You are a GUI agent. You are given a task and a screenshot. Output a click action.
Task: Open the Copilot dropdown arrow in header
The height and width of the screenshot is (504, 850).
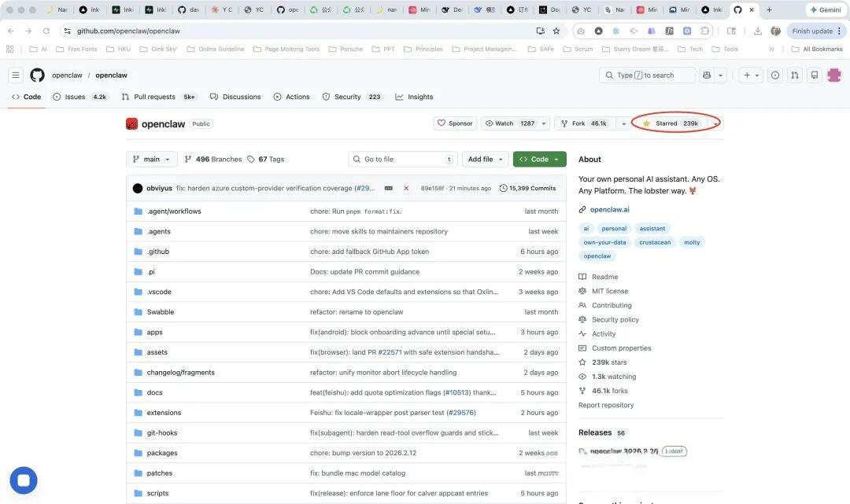720,75
